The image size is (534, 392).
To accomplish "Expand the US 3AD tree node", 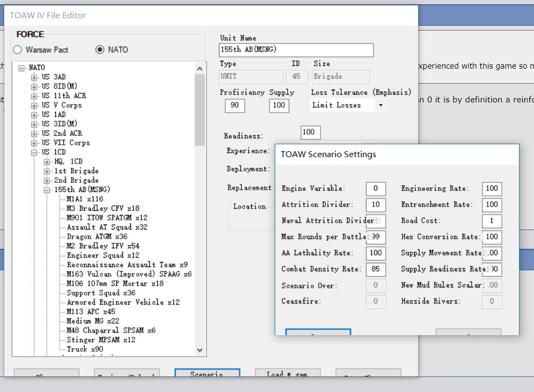I will pos(34,77).
